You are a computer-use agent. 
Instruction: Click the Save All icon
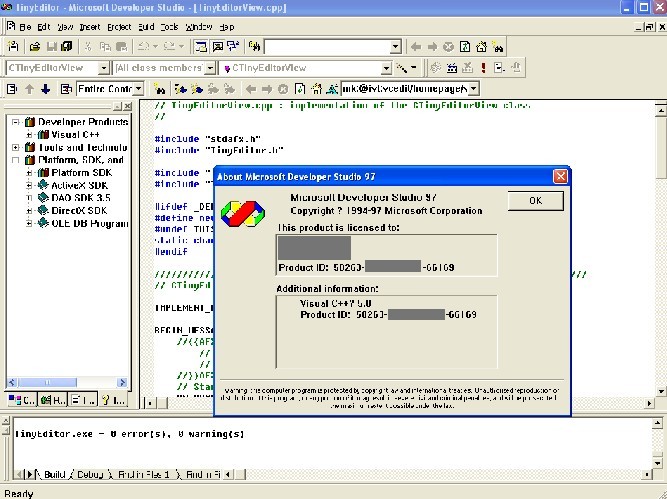point(67,46)
